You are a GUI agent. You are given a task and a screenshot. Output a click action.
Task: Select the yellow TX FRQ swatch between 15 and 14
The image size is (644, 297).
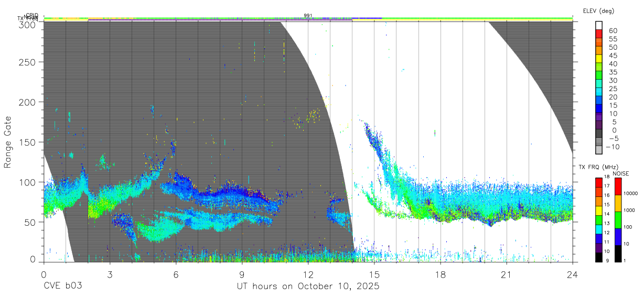click(599, 210)
